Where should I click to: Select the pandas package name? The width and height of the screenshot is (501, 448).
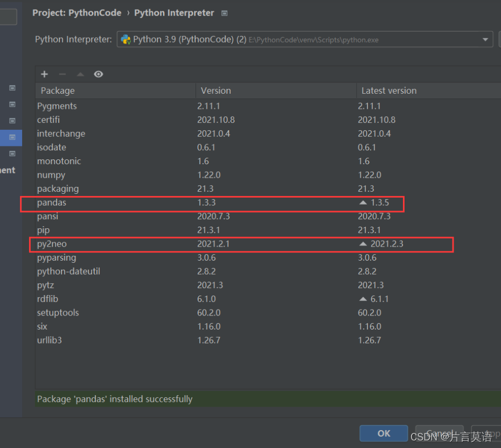tap(51, 202)
